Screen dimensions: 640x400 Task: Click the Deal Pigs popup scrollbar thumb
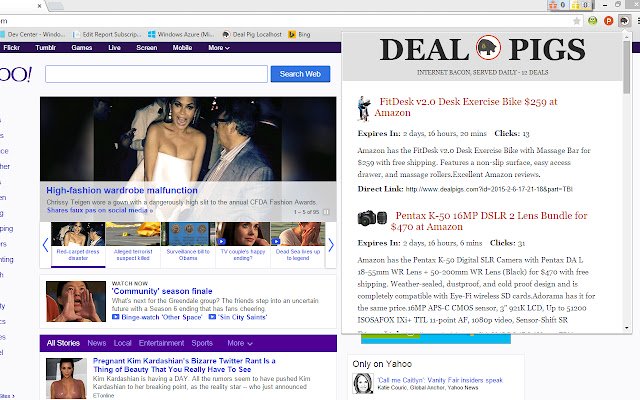coord(627,67)
